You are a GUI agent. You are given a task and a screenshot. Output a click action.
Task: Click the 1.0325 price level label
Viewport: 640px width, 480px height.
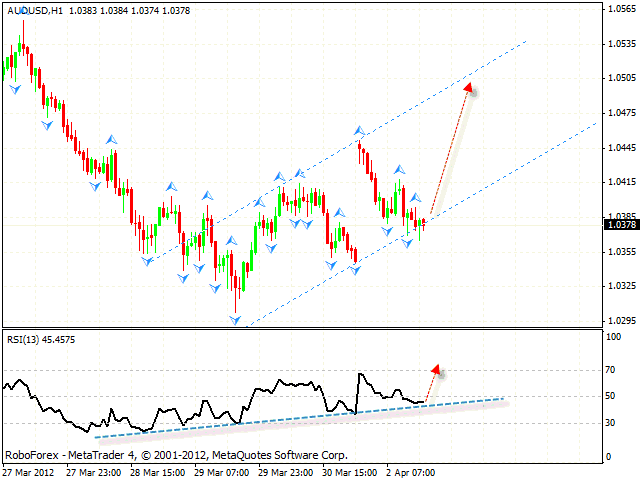[622, 286]
